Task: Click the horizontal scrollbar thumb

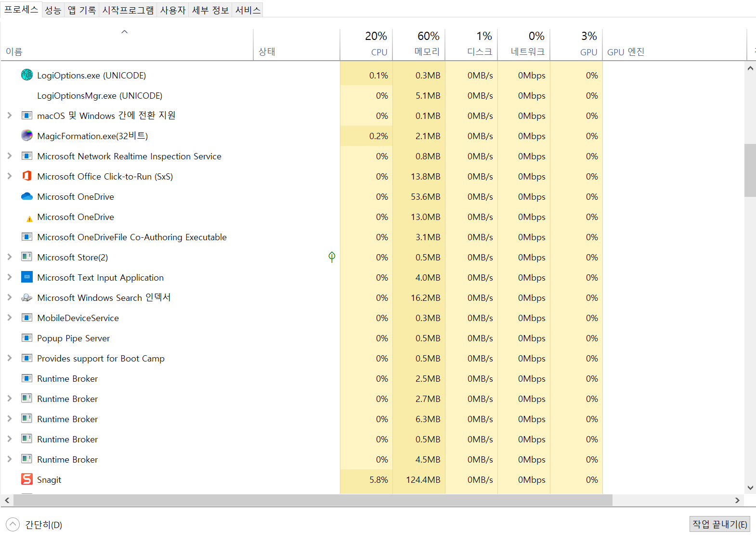Action: pos(313,500)
